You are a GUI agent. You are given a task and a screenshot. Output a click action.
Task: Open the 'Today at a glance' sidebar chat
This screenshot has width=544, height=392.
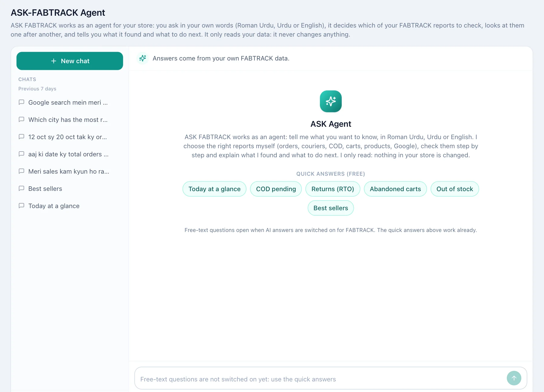[70, 206]
